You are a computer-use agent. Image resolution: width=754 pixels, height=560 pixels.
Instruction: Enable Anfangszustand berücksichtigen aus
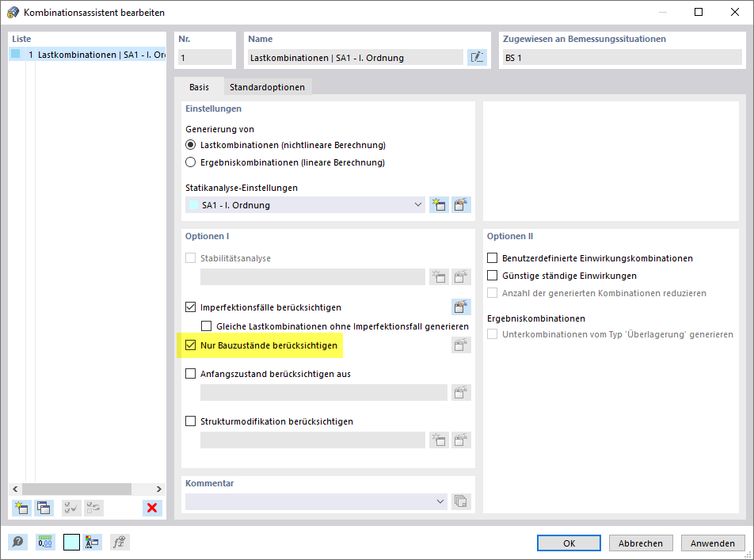click(x=190, y=373)
